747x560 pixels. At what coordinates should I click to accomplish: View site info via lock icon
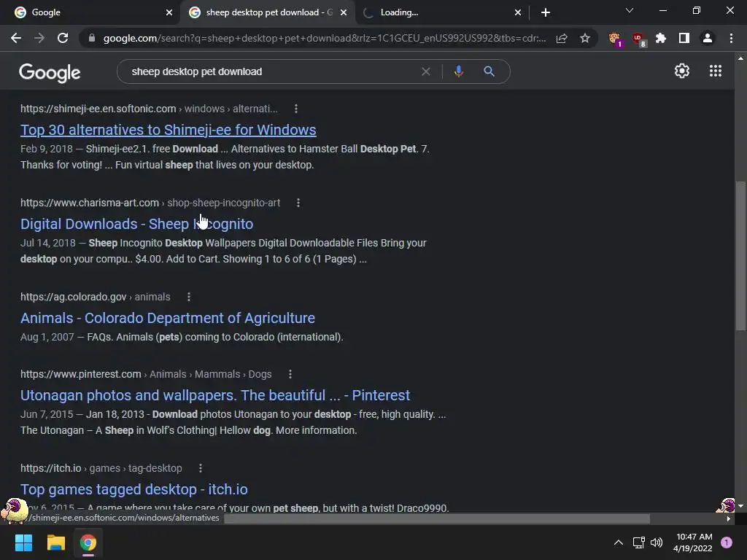tap(92, 38)
